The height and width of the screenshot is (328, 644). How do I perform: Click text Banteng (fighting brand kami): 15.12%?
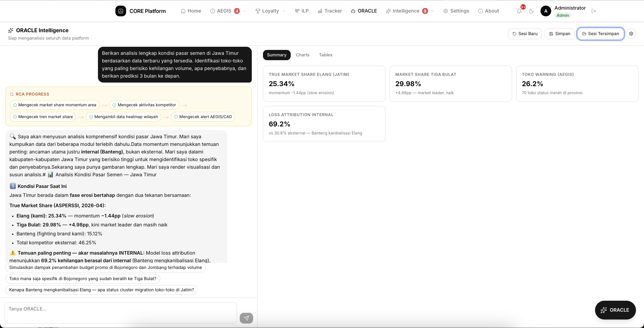(x=59, y=234)
